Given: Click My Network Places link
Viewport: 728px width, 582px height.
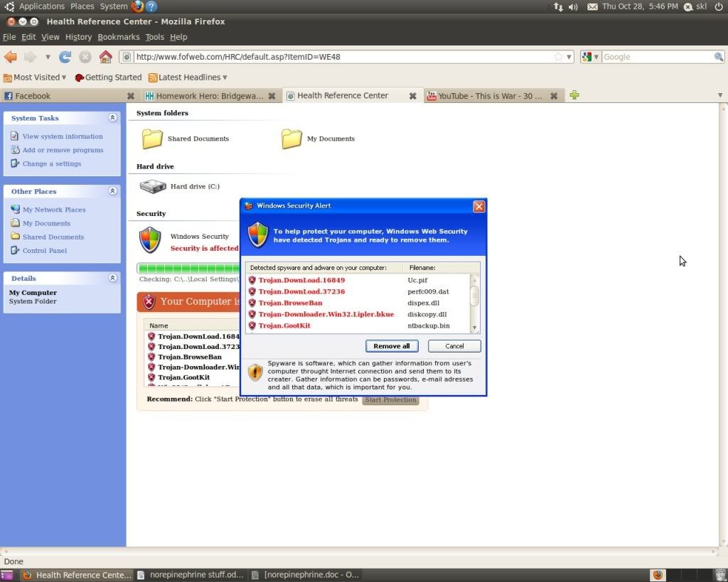Looking at the screenshot, I should [54, 210].
